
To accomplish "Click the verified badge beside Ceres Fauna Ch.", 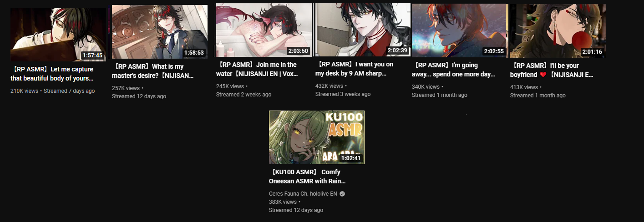I will 342,193.
